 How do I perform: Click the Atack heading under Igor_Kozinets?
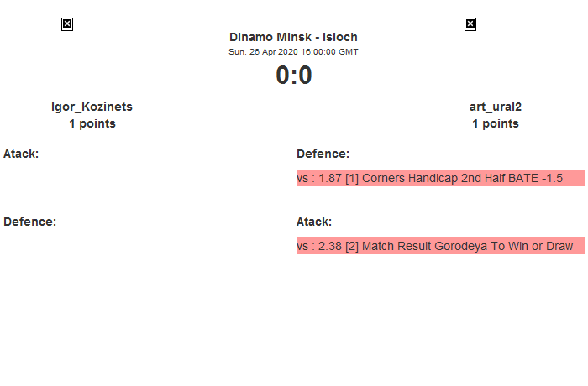[21, 154]
